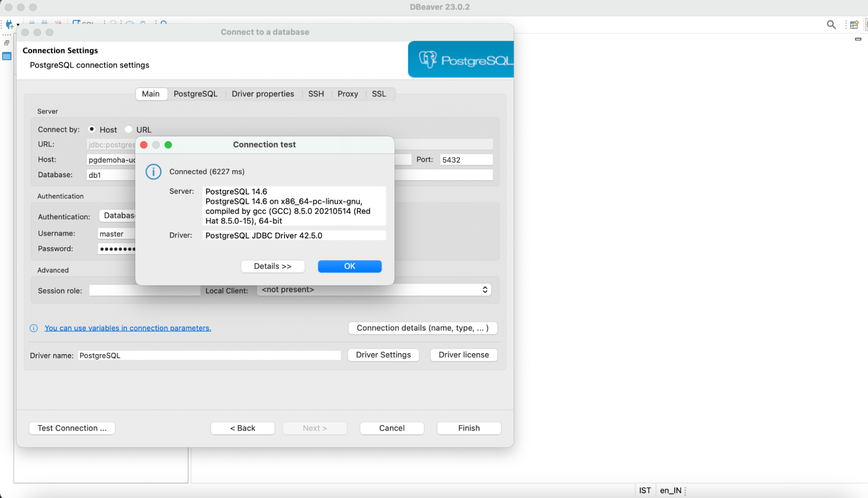Click the Driver name field
The image size is (868, 498).
click(209, 355)
